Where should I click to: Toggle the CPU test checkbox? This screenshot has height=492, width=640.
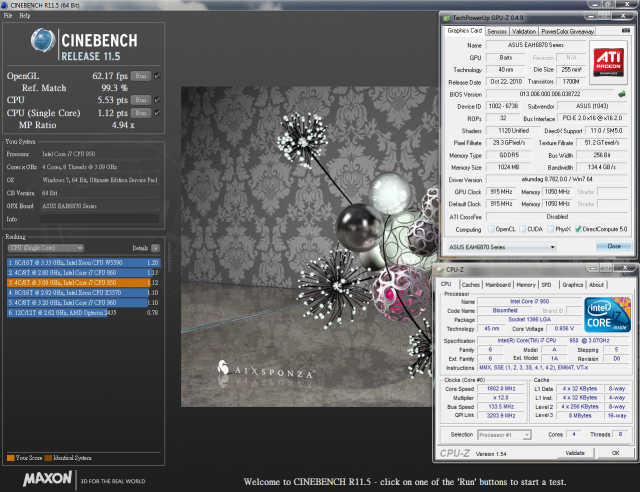157,100
